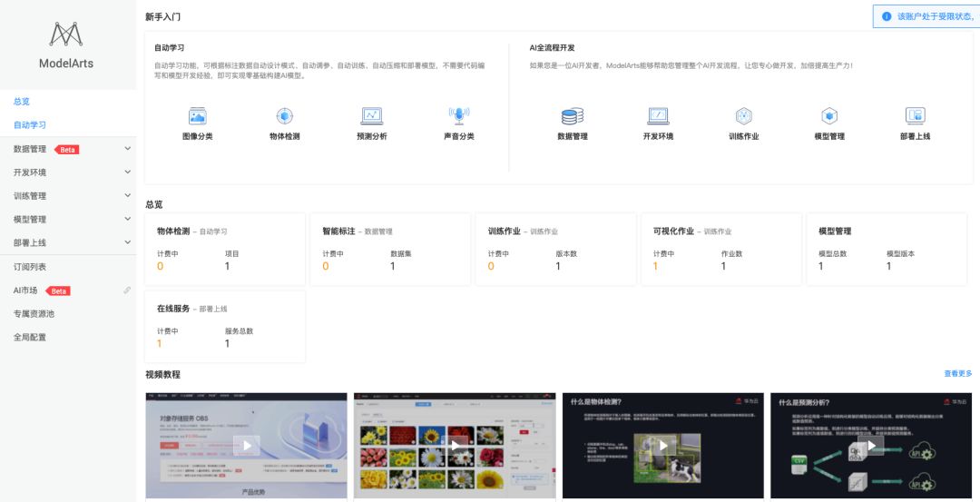Click the 开发环境 laptop icon
The image size is (980, 502).
coord(658,116)
